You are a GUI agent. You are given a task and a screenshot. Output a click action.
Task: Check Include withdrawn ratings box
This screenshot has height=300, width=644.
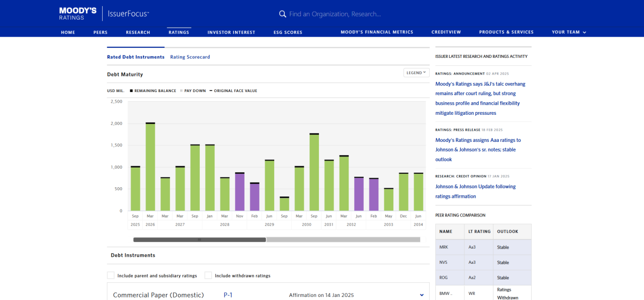point(208,275)
